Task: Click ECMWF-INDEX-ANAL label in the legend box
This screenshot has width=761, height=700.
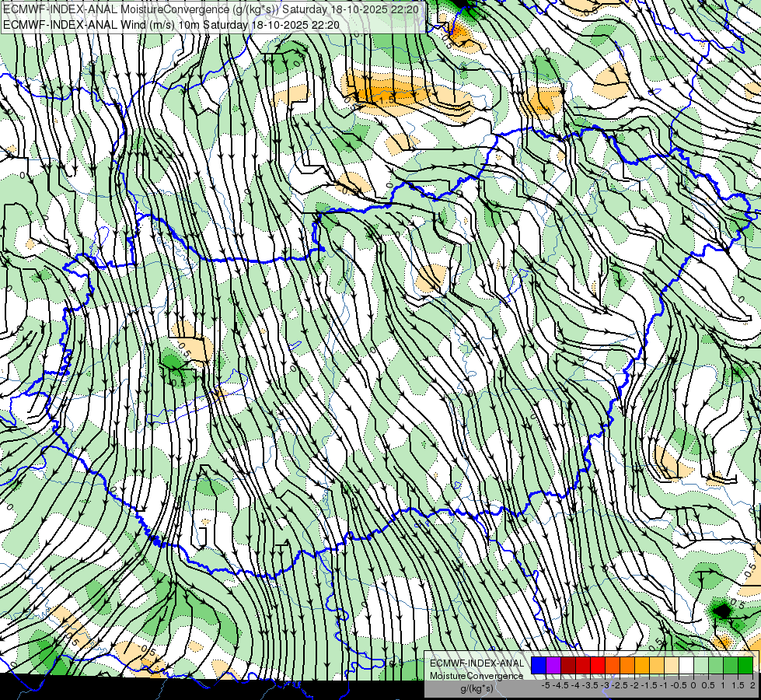Action: (477, 663)
